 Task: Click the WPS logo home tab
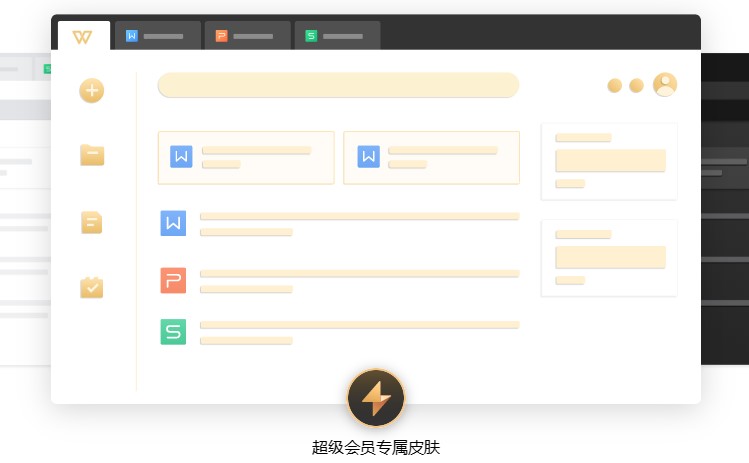(x=84, y=36)
